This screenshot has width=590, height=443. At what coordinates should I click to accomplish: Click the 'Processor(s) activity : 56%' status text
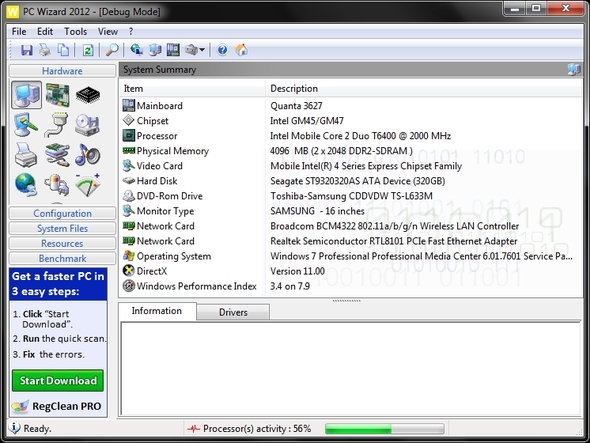(257, 428)
